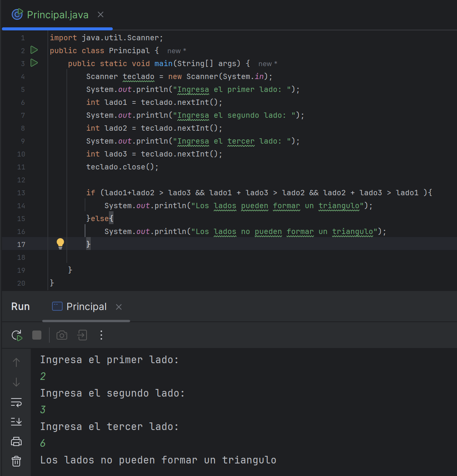Toggle scroll to end of console output
This screenshot has width=457, height=476.
coord(16,422)
